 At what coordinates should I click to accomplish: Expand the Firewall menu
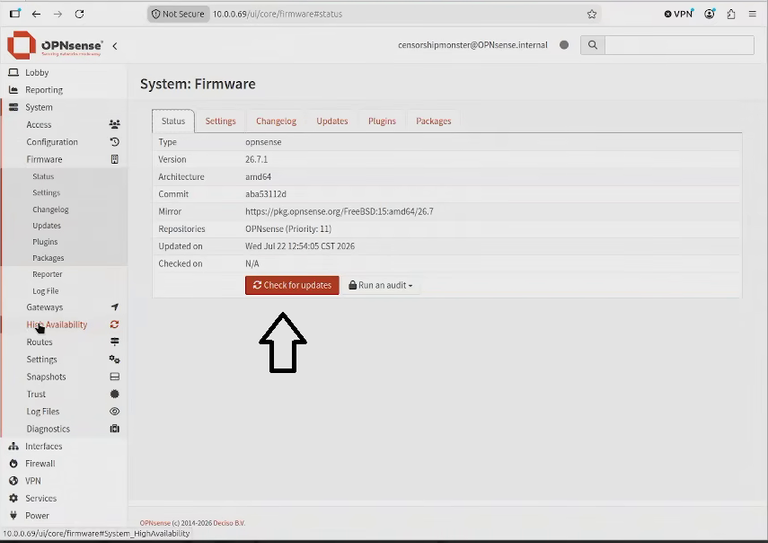click(x=40, y=463)
